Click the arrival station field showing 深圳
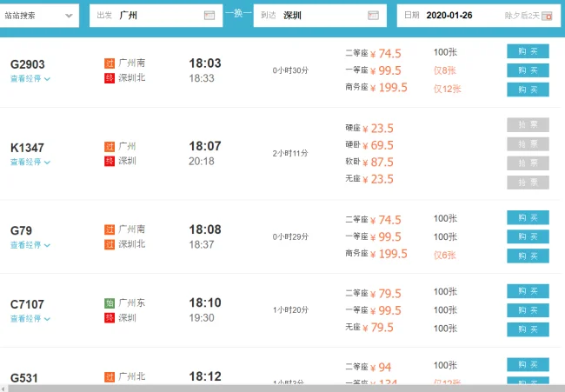This screenshot has width=565, height=392. [320, 16]
